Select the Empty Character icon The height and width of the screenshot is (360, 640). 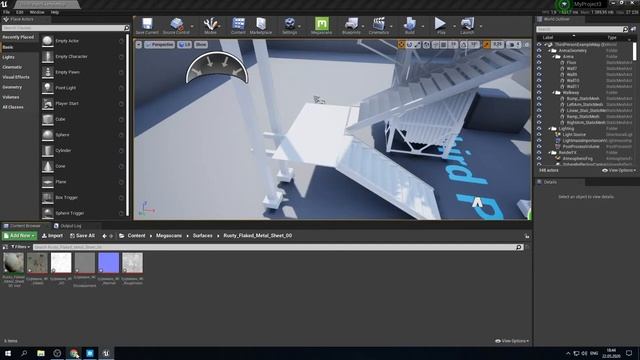pyautogui.click(x=48, y=57)
